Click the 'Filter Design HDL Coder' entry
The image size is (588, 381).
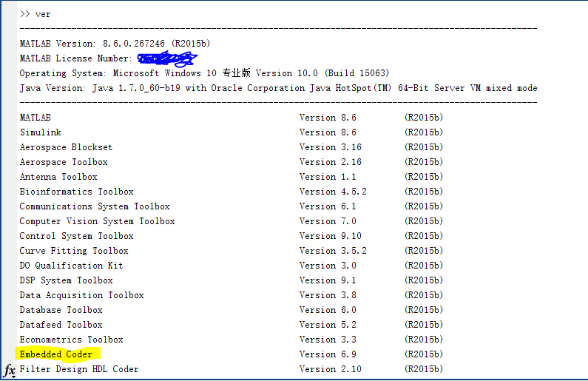point(79,369)
